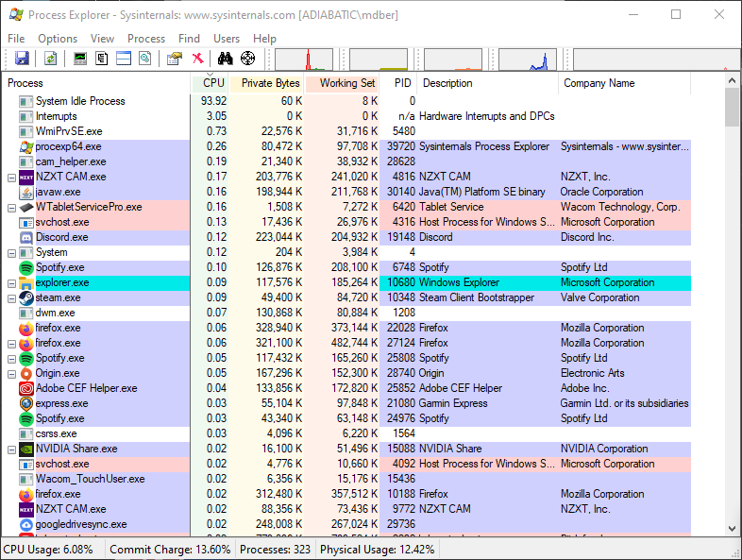Viewport: 742px width, 560px height.
Task: Click the NZXT CAM.exe icon with PID 4816
Action: 26,177
